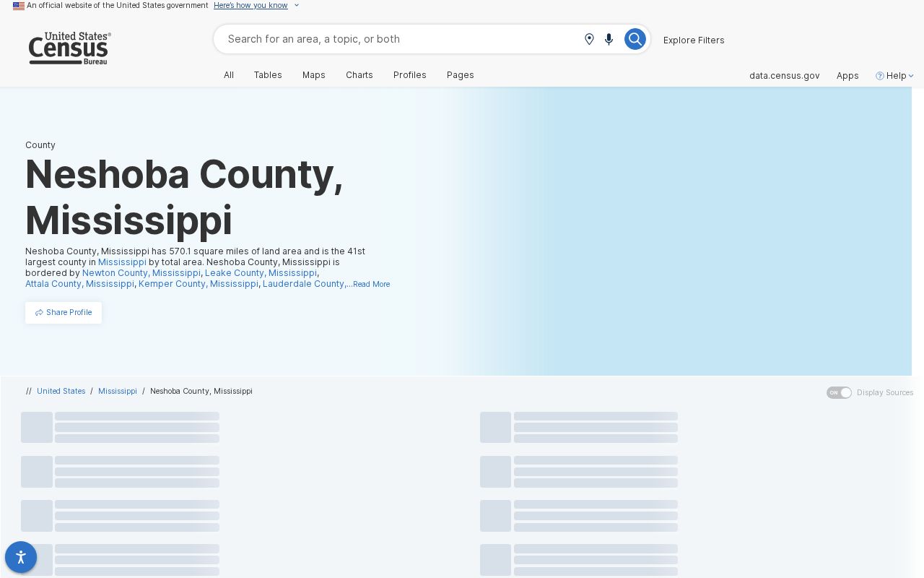Follow the Mississippi link in the description
Viewport: 924px width, 578px height.
coord(122,262)
